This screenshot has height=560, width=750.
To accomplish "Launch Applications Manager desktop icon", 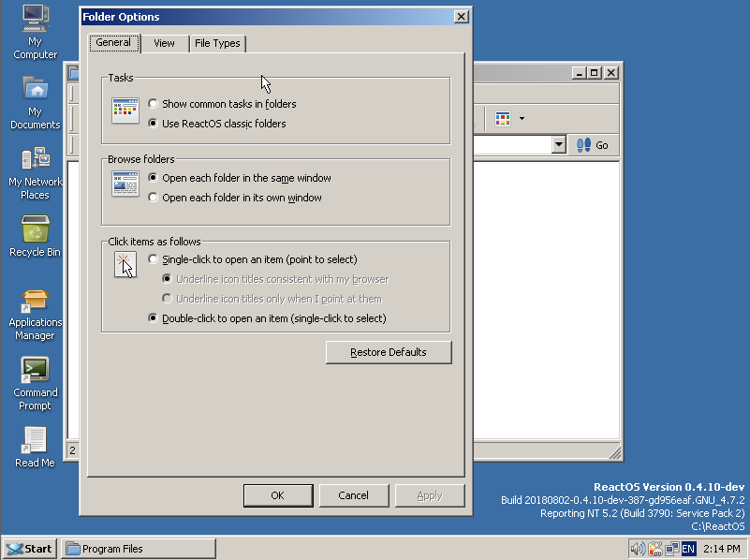I will (35, 301).
